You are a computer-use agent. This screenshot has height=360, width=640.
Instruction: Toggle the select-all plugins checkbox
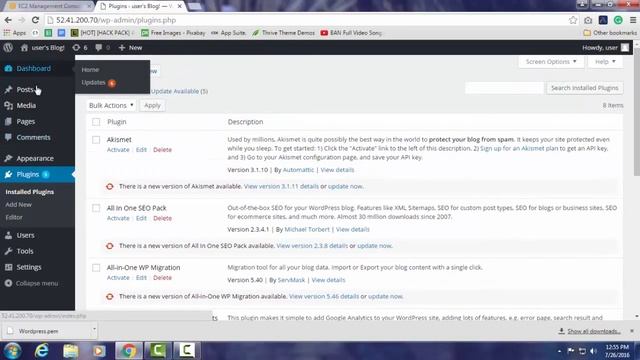[x=96, y=122]
